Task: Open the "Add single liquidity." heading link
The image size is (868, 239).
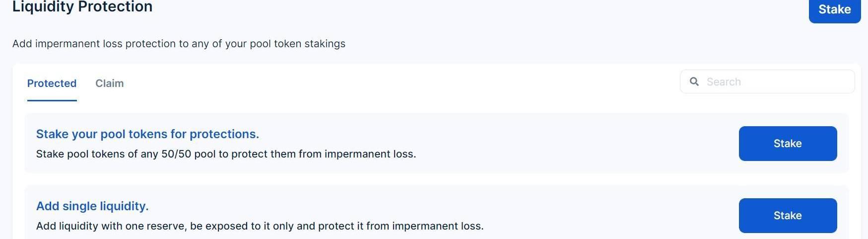Action: [x=92, y=206]
